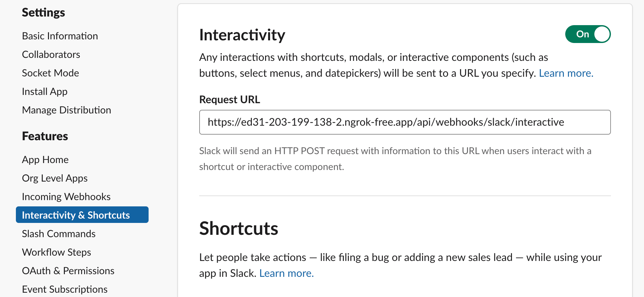644x297 pixels.
Task: Select Socket Mode in sidebar
Action: coord(50,73)
